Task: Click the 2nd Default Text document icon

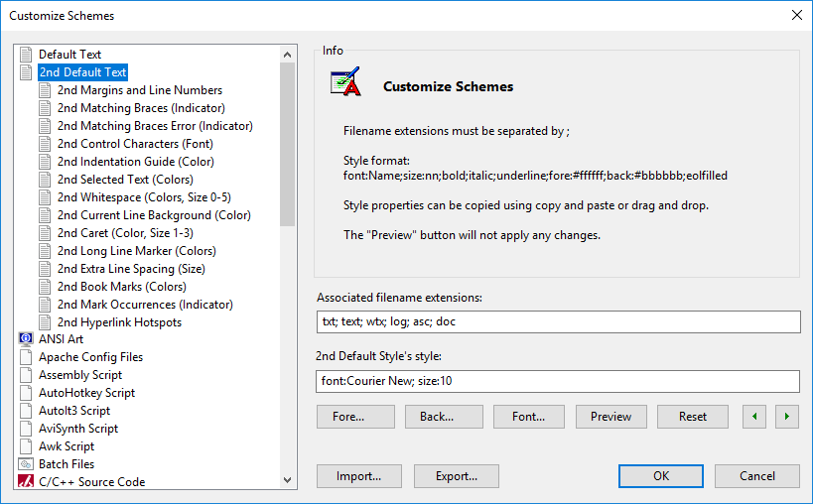Action: click(x=26, y=72)
